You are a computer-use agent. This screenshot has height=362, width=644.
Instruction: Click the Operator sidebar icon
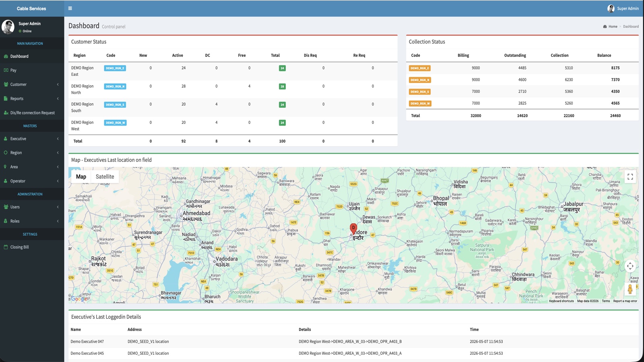[x=6, y=181]
